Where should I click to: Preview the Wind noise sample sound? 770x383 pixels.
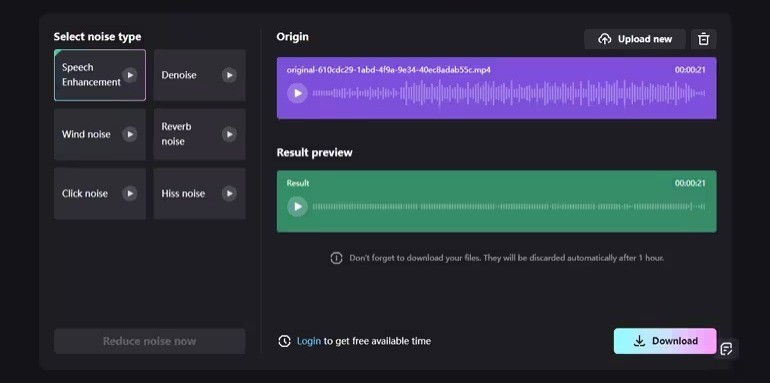[130, 134]
